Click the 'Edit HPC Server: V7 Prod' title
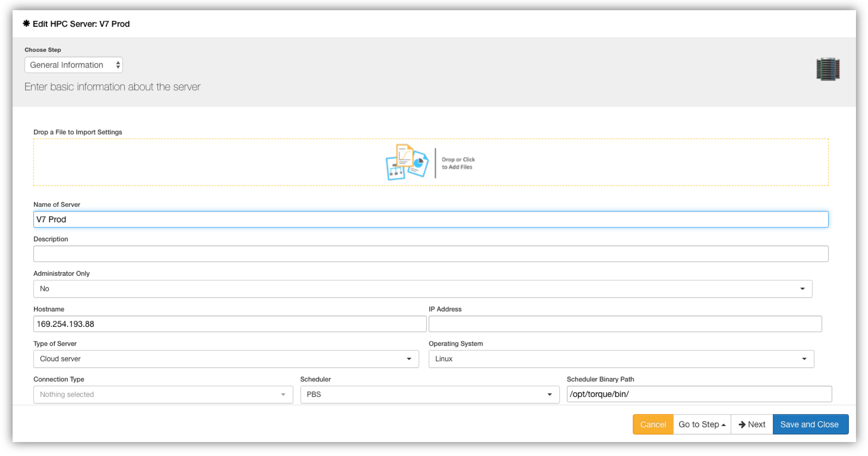The height and width of the screenshot is (456, 868). pyautogui.click(x=81, y=24)
